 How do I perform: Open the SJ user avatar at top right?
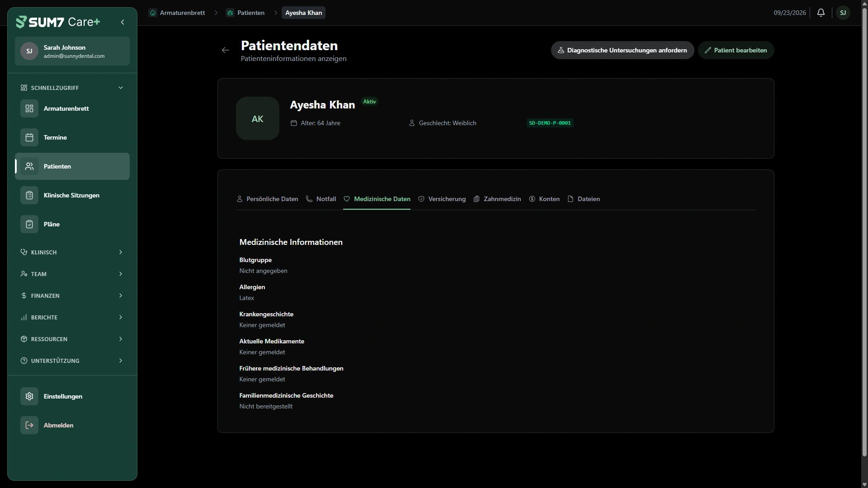pyautogui.click(x=843, y=13)
